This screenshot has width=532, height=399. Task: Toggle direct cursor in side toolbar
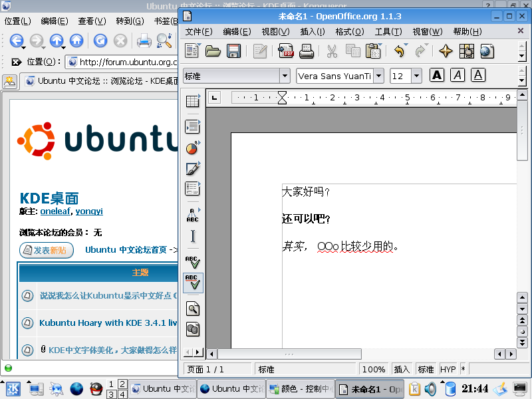click(193, 236)
